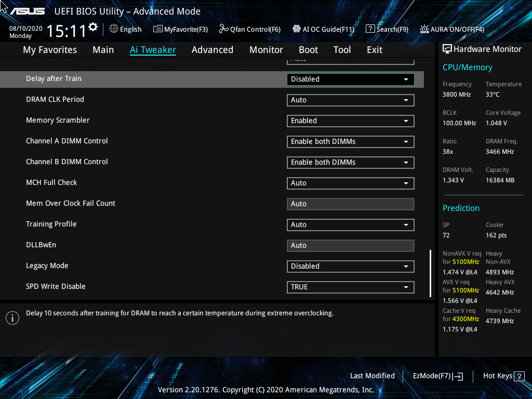
Task: Switch to the Monitor tab
Action: tap(266, 49)
